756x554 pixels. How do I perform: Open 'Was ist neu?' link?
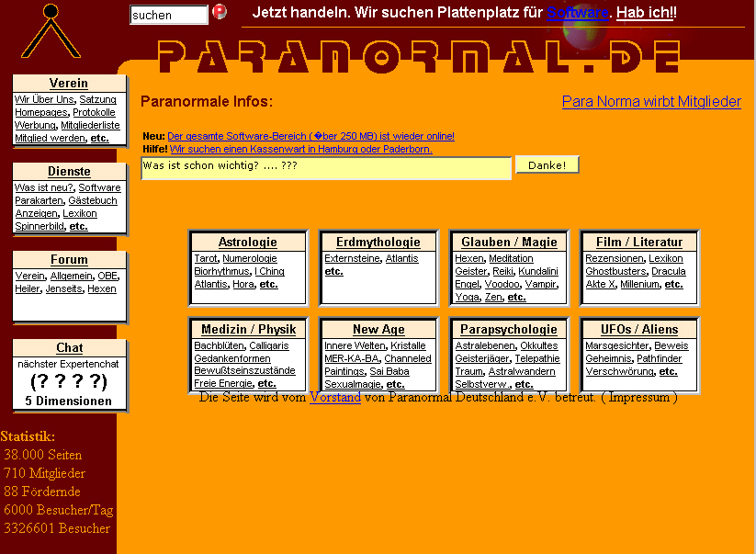[44, 187]
